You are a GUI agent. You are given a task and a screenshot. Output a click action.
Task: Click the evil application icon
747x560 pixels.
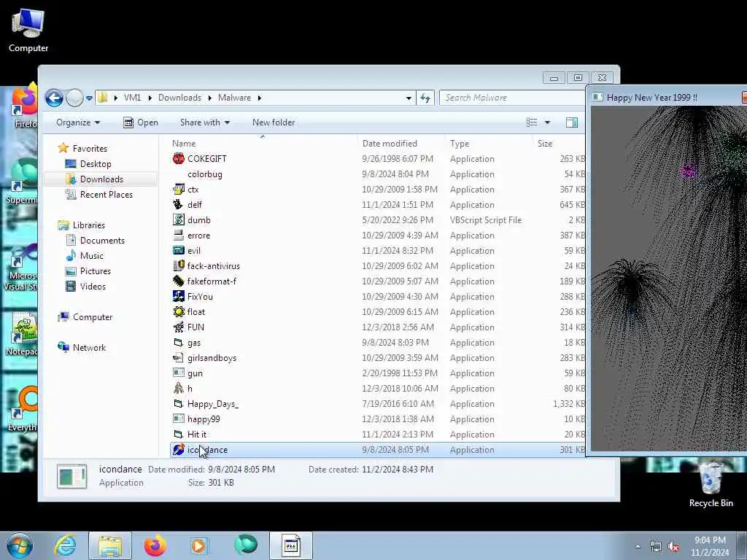point(179,251)
